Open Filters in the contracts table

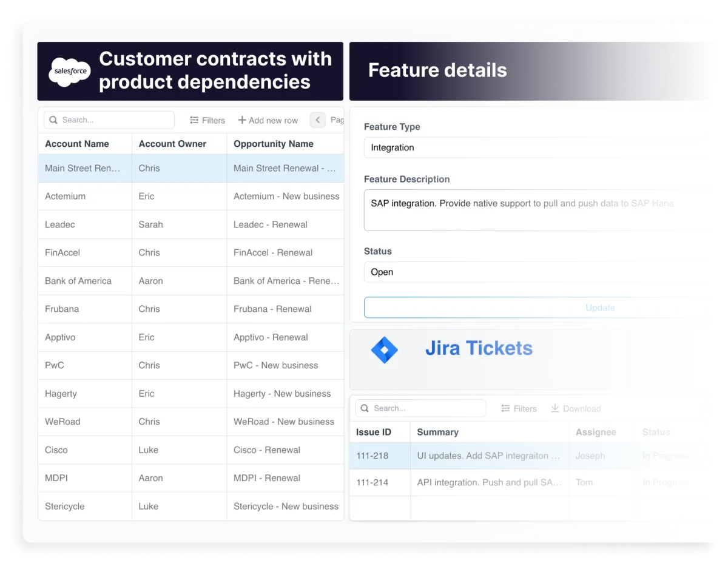(x=207, y=120)
